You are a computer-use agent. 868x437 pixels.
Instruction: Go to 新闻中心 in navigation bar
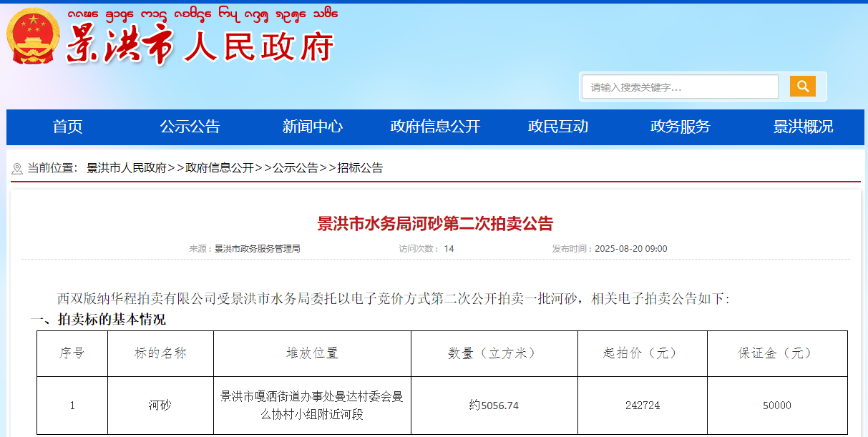click(x=312, y=127)
